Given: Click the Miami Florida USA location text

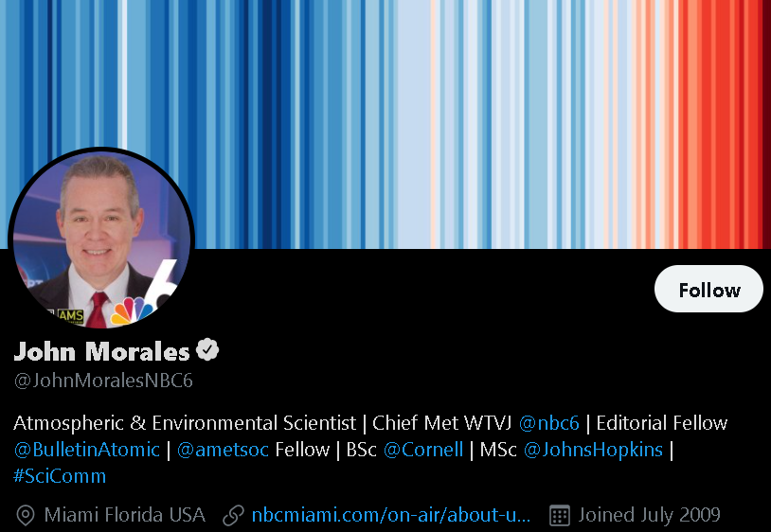Looking at the screenshot, I should (x=124, y=515).
